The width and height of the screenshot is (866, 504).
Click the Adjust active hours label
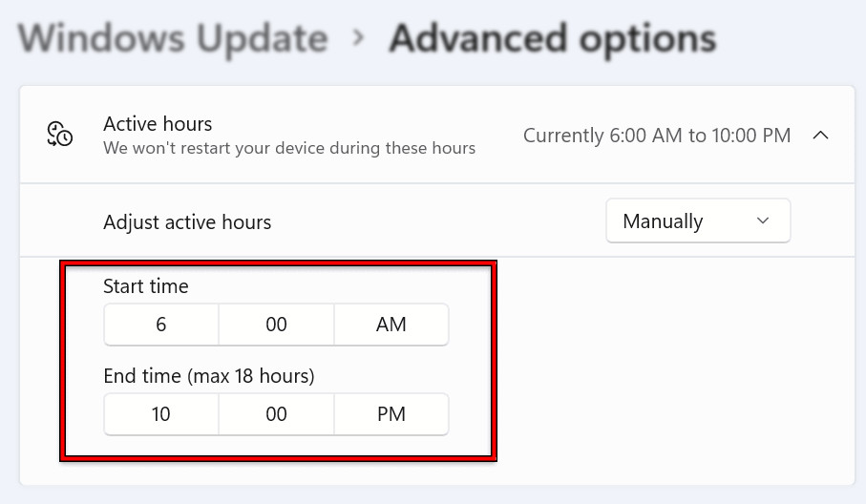[x=187, y=222]
